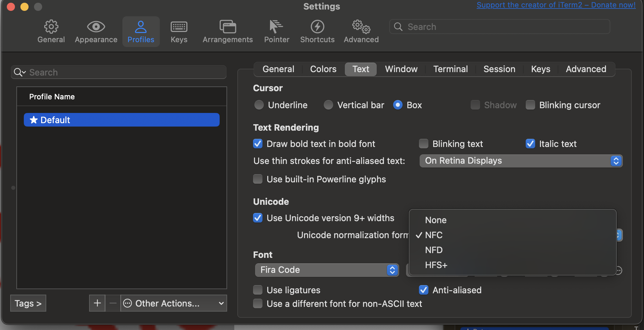Toggle Draw bold text in bold font

pyautogui.click(x=258, y=144)
